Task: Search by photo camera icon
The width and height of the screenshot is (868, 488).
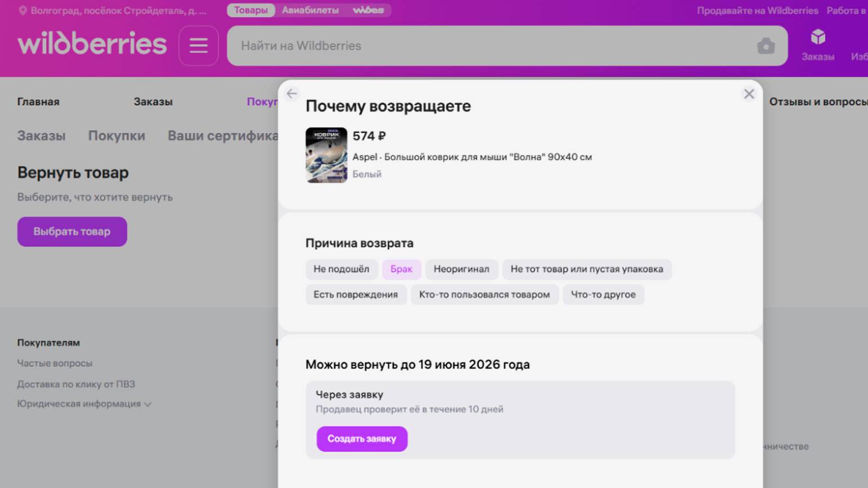Action: (x=765, y=46)
